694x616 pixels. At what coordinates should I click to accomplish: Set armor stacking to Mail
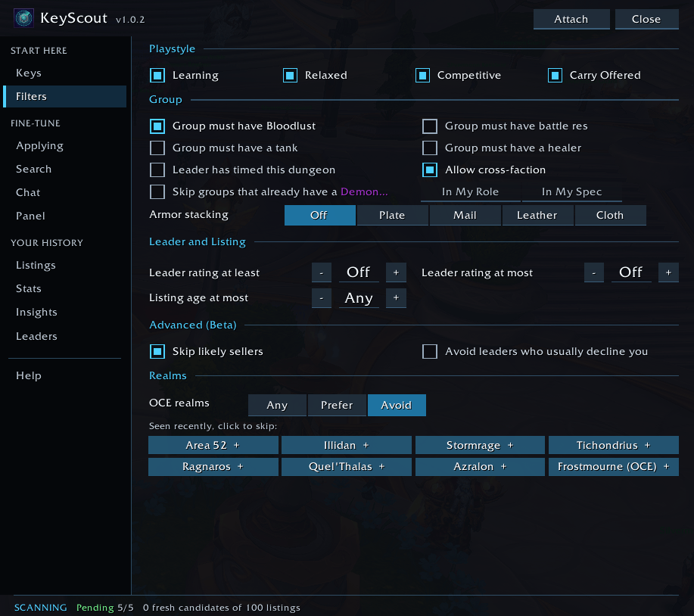pos(465,215)
